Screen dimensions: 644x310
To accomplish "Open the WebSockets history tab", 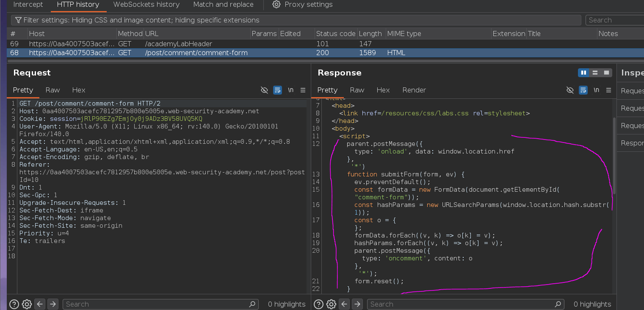I will (x=146, y=5).
